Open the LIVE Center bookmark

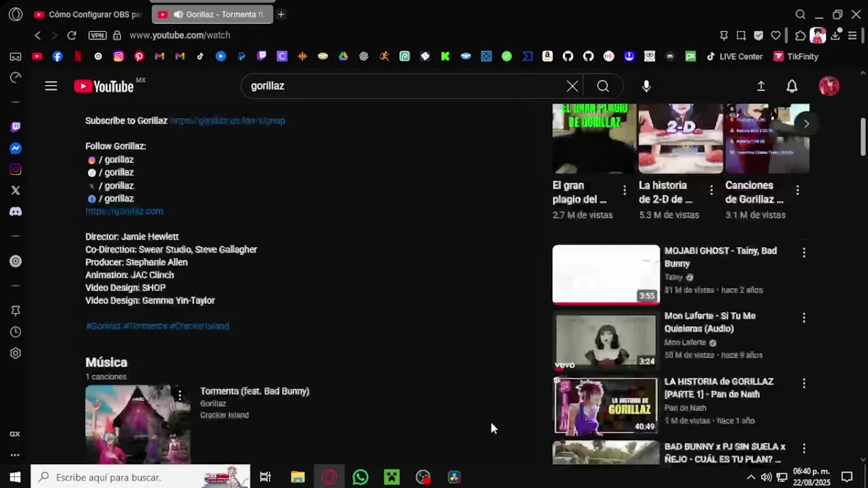tap(734, 56)
